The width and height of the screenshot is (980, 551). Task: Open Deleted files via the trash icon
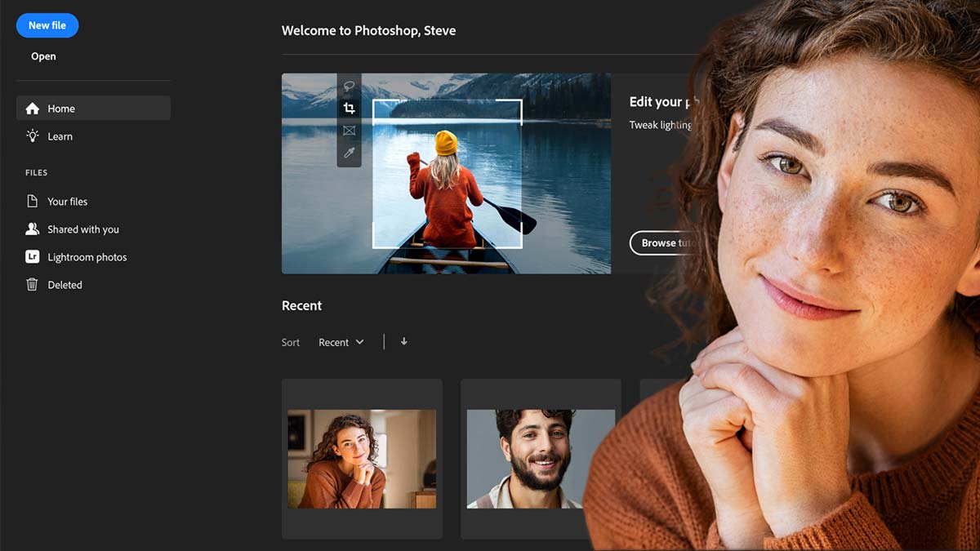pyautogui.click(x=33, y=284)
